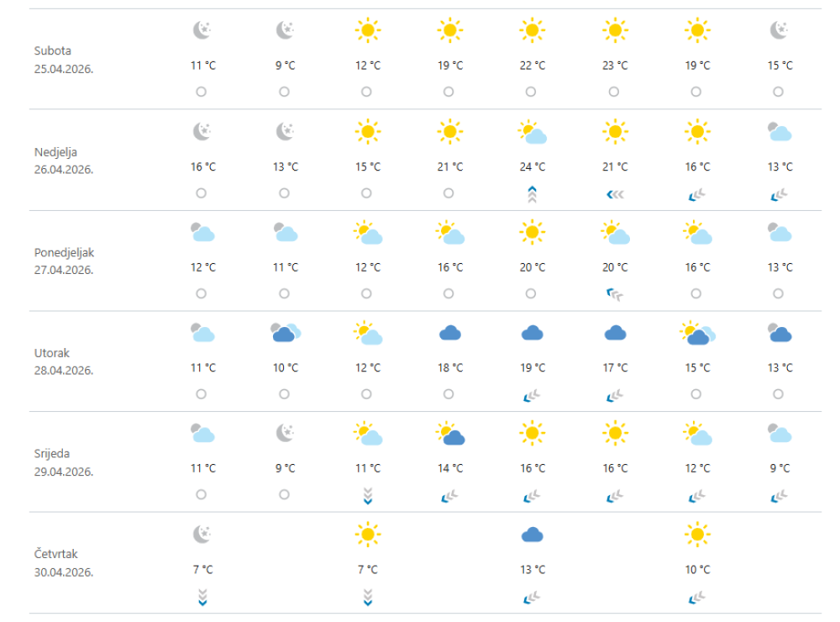Click the moon icon above Subota's 15 °C
Screen dimensions: 840x622
(x=779, y=31)
